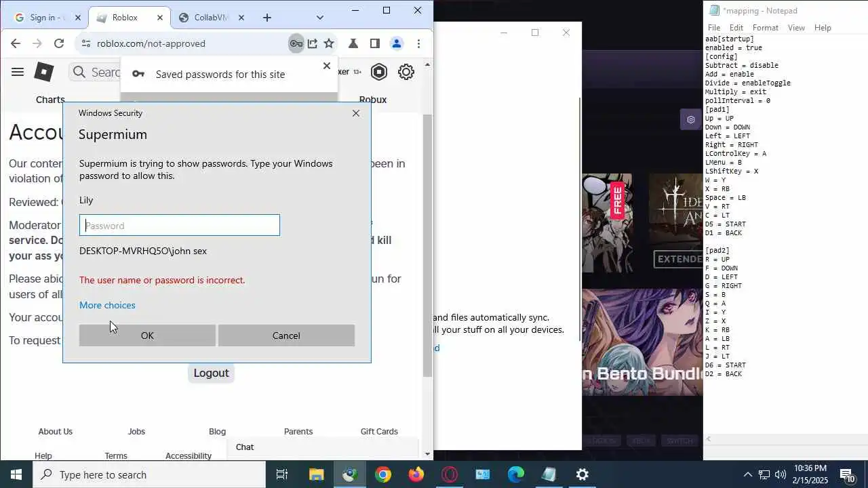Open Notepad Edit menu

pos(736,28)
